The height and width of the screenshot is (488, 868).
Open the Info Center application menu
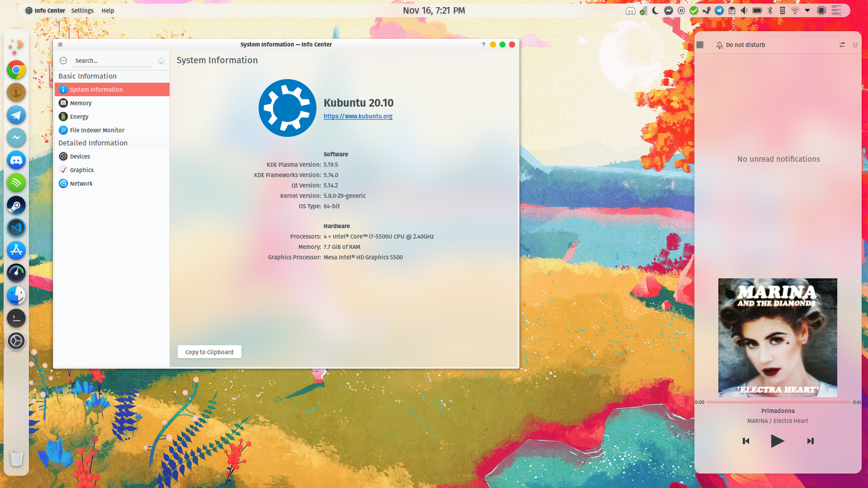point(45,10)
